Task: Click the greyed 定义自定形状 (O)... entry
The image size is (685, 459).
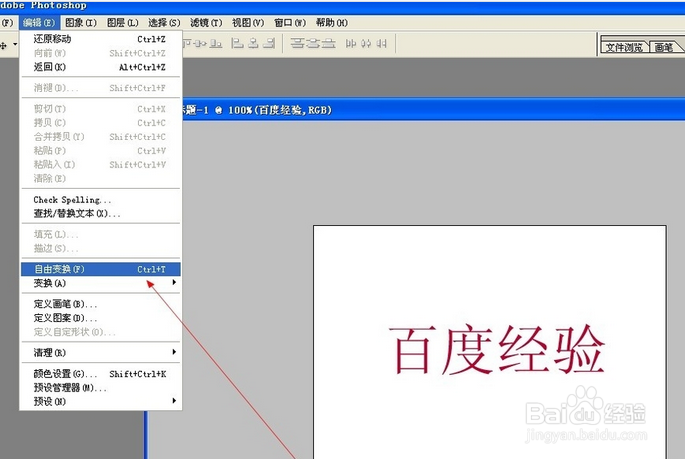Action: pyautogui.click(x=100, y=332)
